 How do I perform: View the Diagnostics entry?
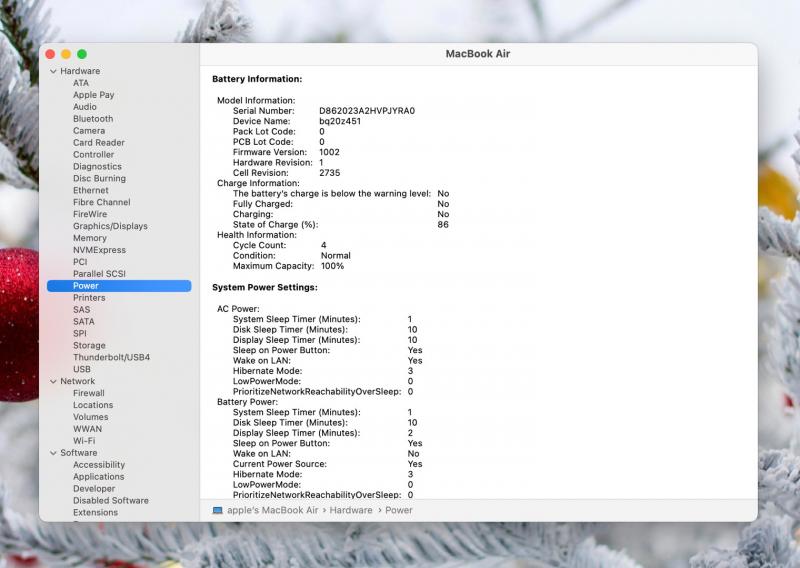97,166
